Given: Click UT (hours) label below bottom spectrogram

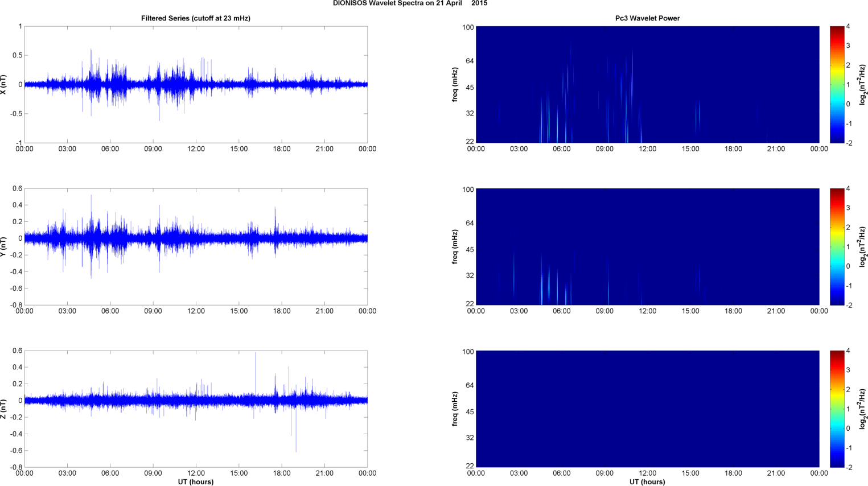Looking at the screenshot, I should 647,482.
